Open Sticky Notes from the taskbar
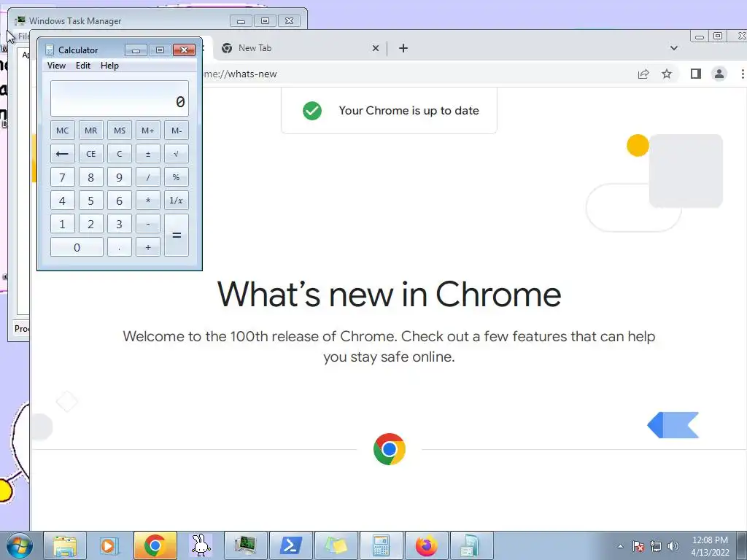Viewport: 747px width, 560px height. point(336,545)
